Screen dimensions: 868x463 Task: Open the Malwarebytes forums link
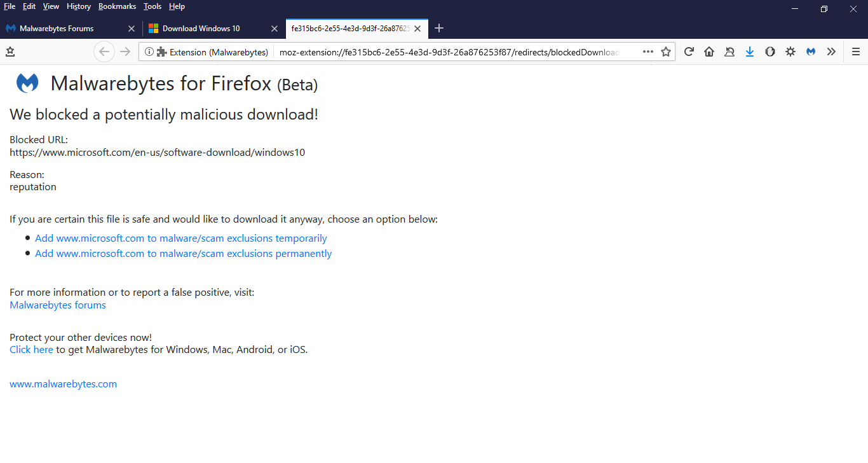pos(57,305)
